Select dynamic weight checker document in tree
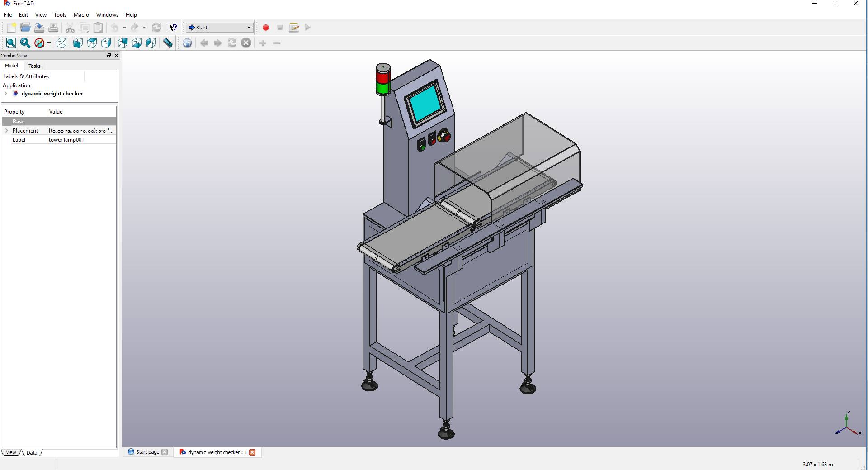Viewport: 868px width, 470px height. [x=52, y=94]
